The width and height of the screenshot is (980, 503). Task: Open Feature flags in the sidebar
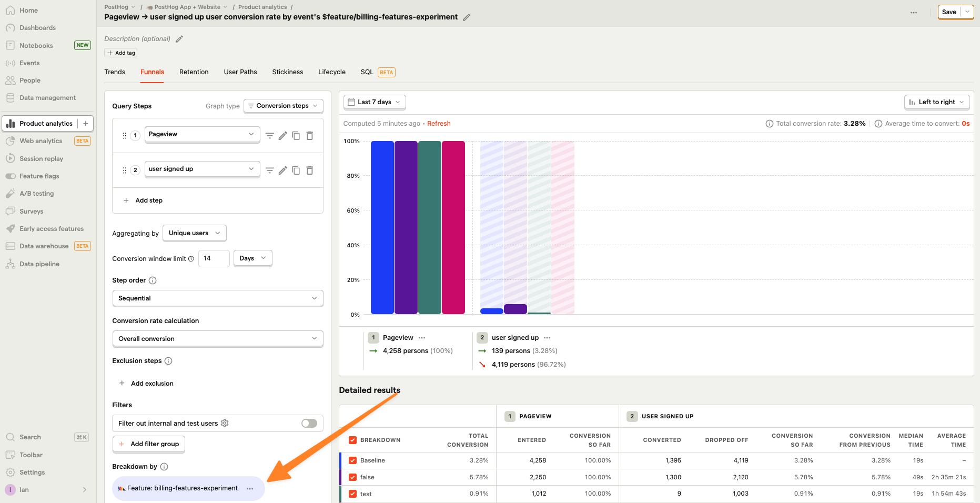pos(39,176)
